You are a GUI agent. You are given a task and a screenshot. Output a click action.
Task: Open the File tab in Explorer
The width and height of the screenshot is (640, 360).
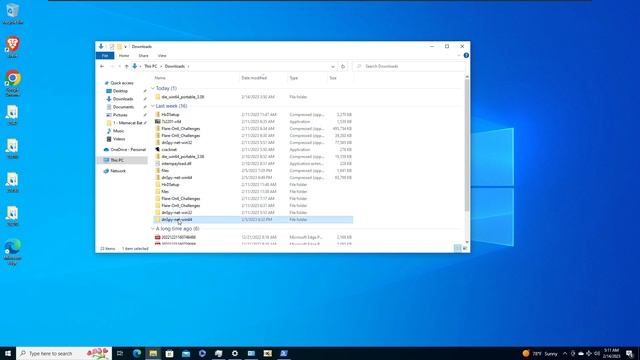click(105, 56)
